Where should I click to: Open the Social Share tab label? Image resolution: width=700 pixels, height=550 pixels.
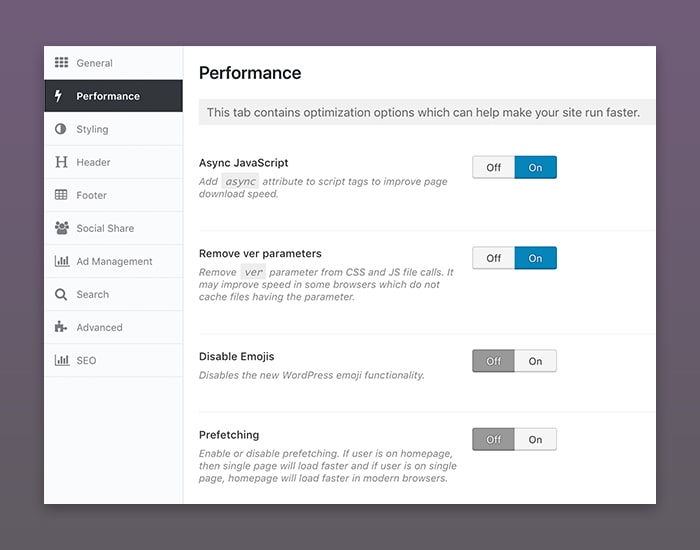coord(105,228)
